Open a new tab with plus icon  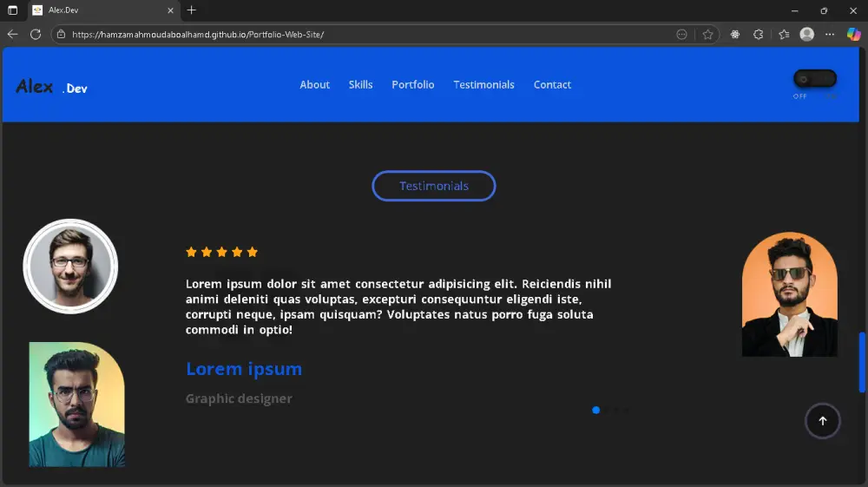pos(192,10)
